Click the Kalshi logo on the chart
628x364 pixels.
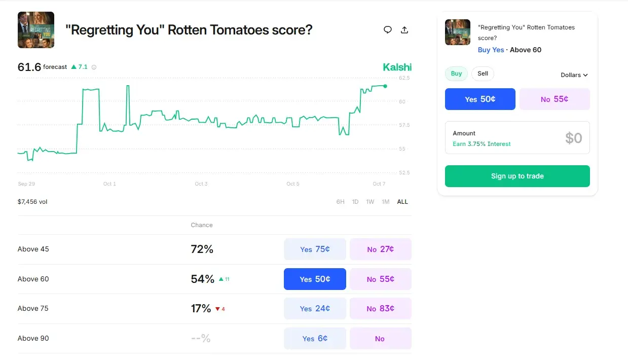tap(397, 66)
